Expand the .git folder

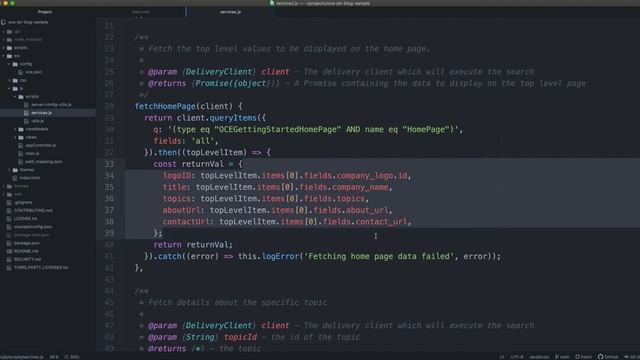click(x=4, y=31)
